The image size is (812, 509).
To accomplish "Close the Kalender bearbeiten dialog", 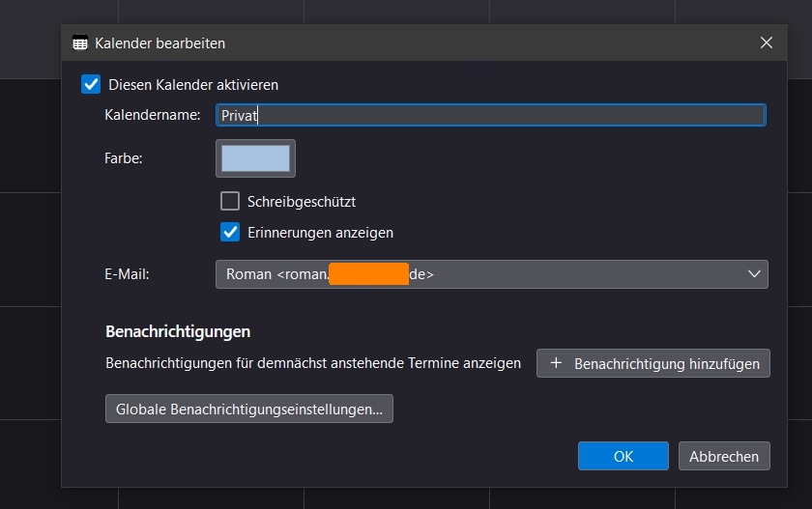I will coord(767,42).
